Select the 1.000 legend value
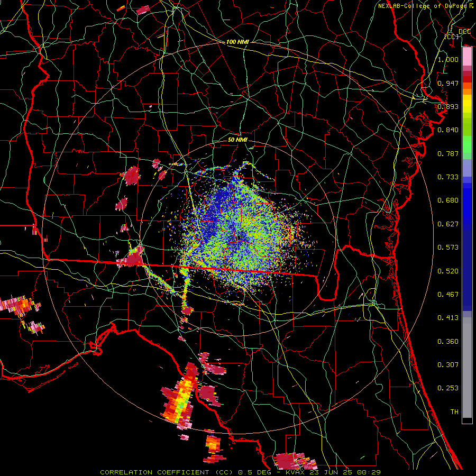This screenshot has width=476, height=476. [448, 59]
